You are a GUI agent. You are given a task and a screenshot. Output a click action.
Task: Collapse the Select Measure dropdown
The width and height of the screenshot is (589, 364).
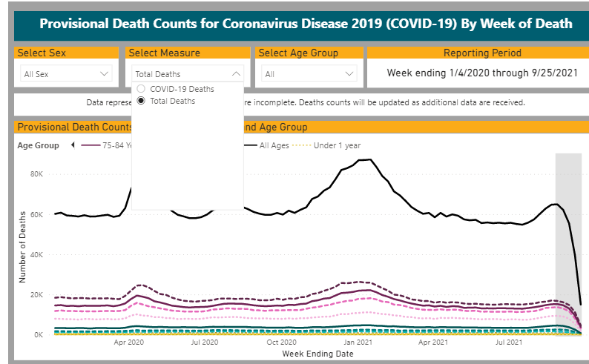point(235,74)
